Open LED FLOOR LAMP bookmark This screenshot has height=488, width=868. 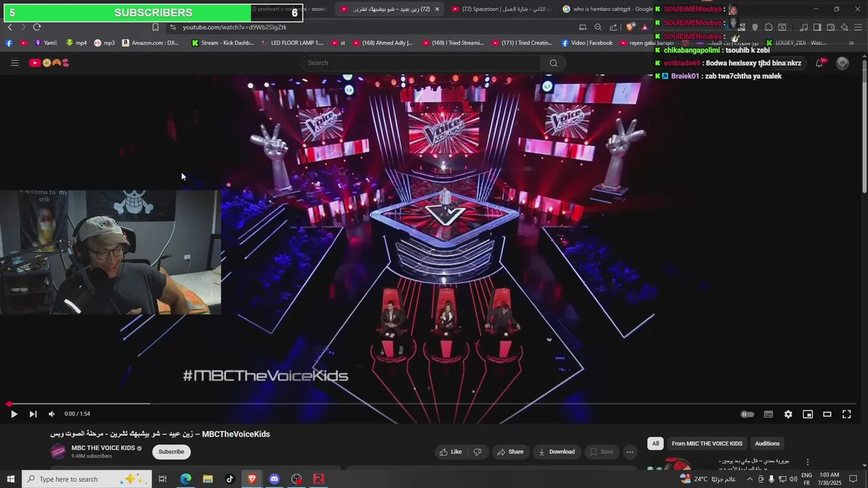coord(293,43)
